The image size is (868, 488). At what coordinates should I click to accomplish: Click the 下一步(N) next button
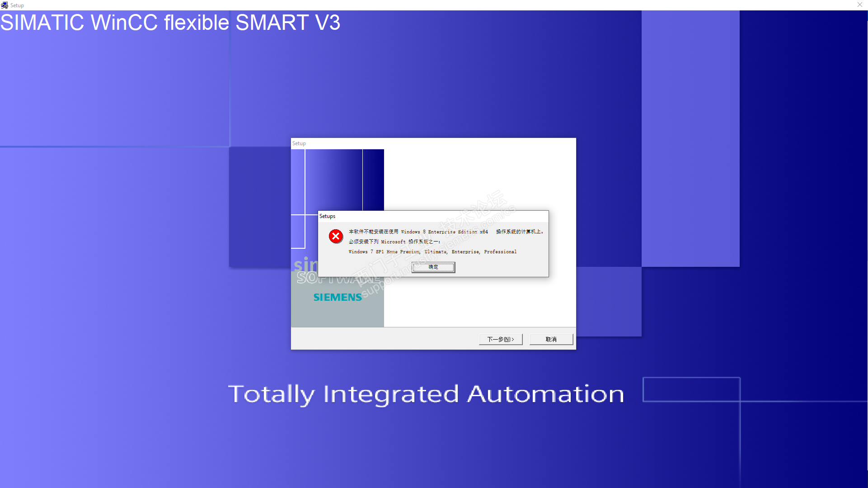[x=500, y=339]
